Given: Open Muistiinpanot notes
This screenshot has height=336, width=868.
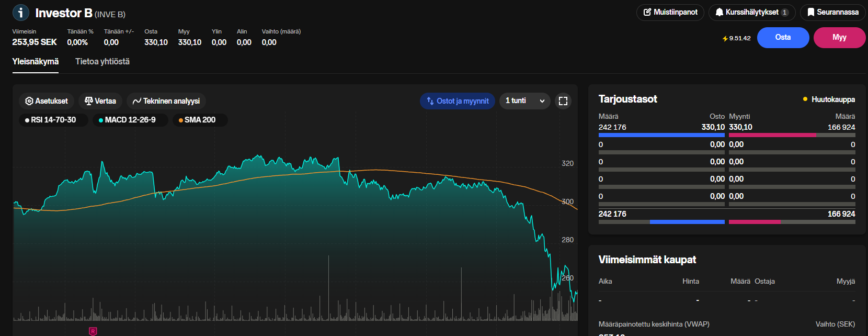Looking at the screenshot, I should tap(670, 12).
